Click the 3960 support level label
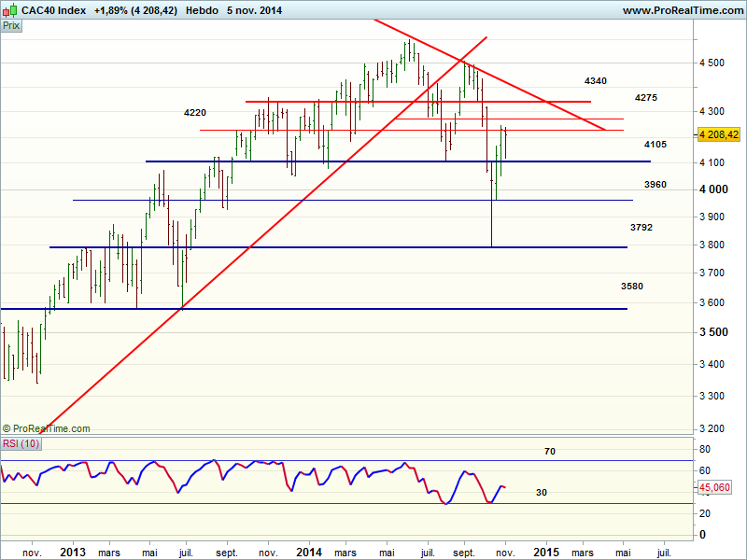 (x=655, y=185)
